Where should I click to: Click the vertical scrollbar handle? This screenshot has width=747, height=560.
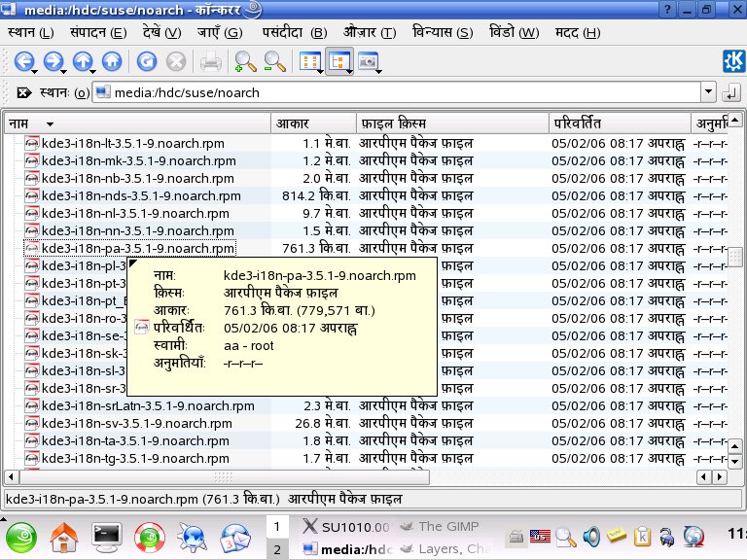(x=735, y=257)
